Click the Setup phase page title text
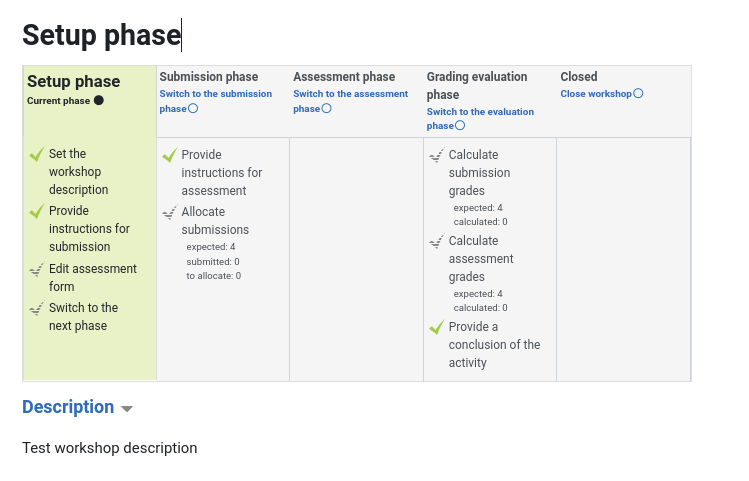Viewport: 749px width, 481px height. pyautogui.click(x=101, y=35)
